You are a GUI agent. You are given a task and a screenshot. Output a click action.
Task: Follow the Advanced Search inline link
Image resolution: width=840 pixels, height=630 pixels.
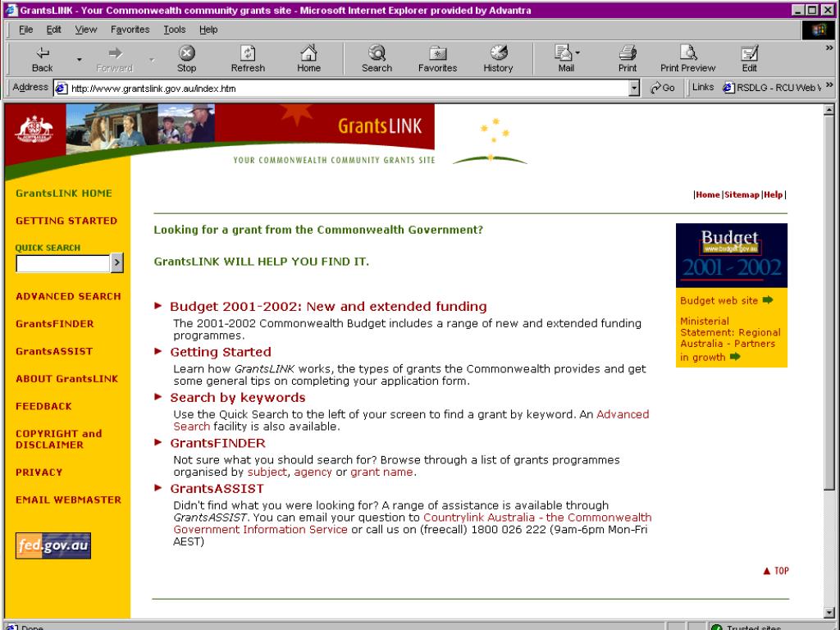tap(623, 414)
